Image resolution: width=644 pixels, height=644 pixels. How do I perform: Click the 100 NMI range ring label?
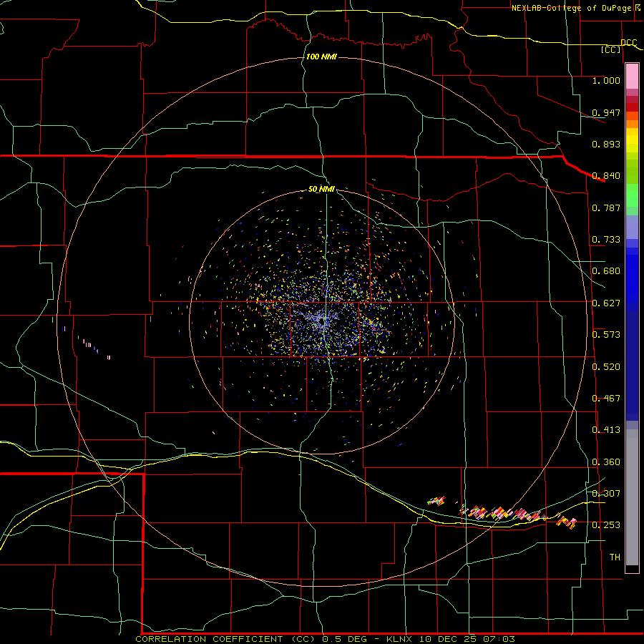pos(321,57)
